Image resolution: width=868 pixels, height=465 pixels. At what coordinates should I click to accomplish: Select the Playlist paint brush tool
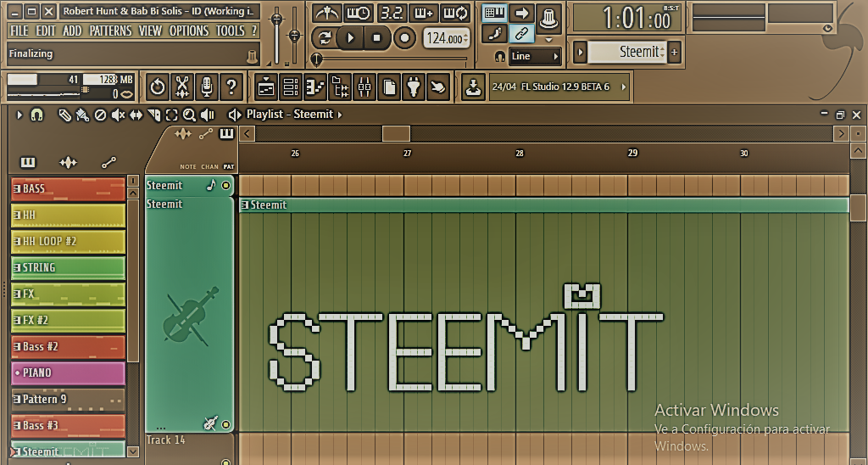tap(82, 115)
